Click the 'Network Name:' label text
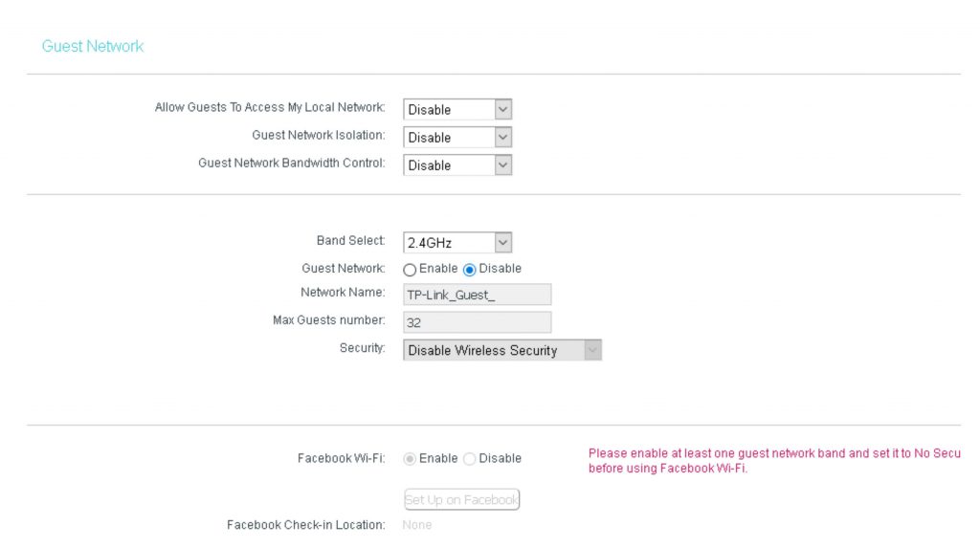980x548 pixels. 343,293
